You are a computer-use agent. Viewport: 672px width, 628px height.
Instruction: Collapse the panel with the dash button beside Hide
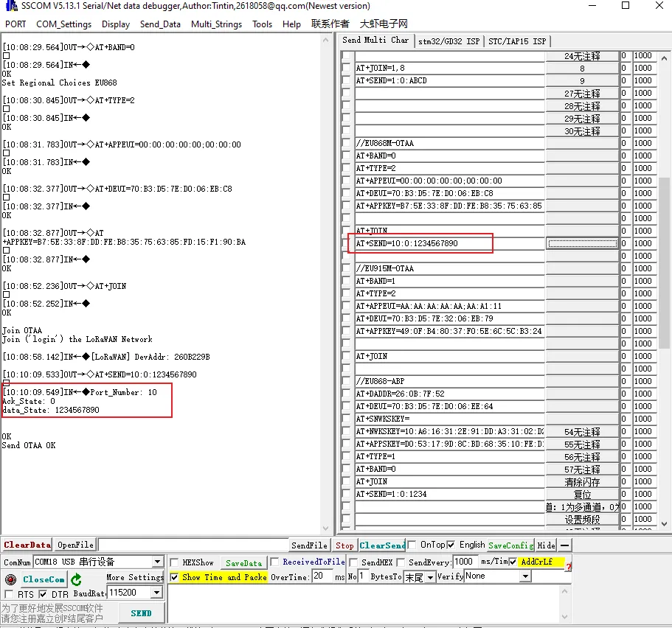click(565, 545)
